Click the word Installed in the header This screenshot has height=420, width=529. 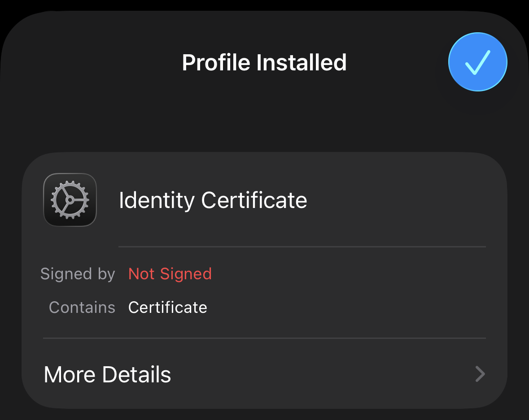pos(302,62)
